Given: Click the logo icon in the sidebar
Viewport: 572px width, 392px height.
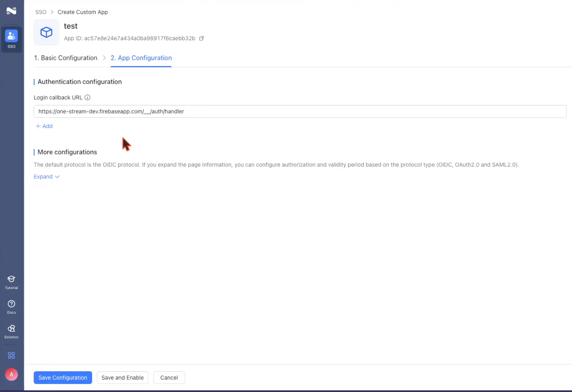Looking at the screenshot, I should (11, 11).
